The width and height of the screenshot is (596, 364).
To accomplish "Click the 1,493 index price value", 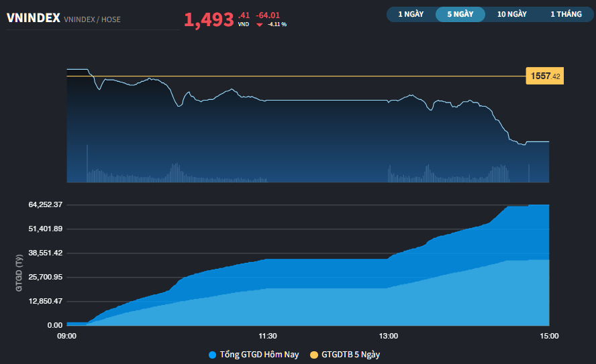I will coord(209,20).
